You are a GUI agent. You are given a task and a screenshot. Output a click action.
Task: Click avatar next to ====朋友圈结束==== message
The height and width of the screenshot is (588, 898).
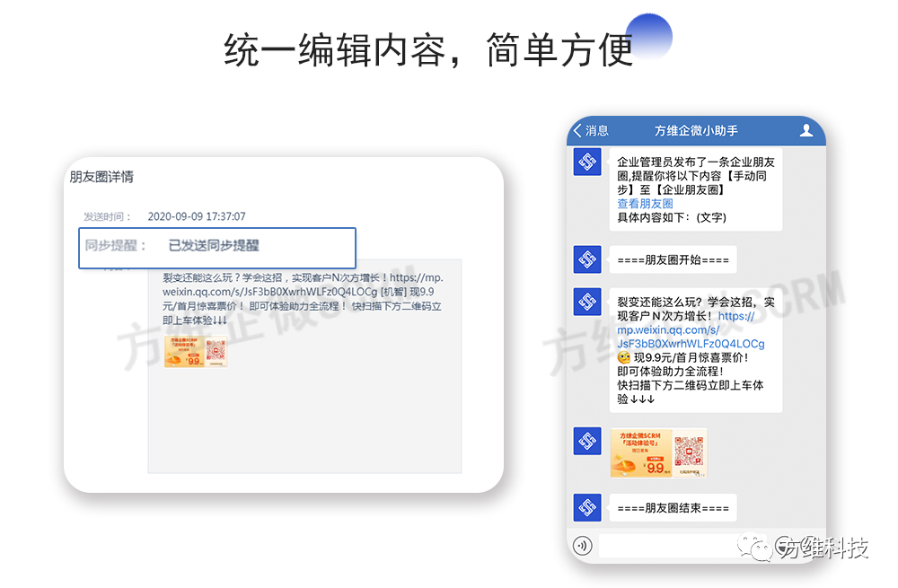point(587,507)
